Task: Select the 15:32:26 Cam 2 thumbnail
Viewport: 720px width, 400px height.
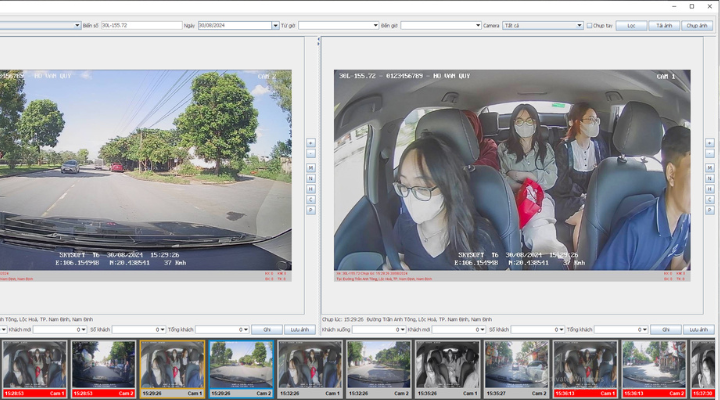Action: pyautogui.click(x=379, y=369)
